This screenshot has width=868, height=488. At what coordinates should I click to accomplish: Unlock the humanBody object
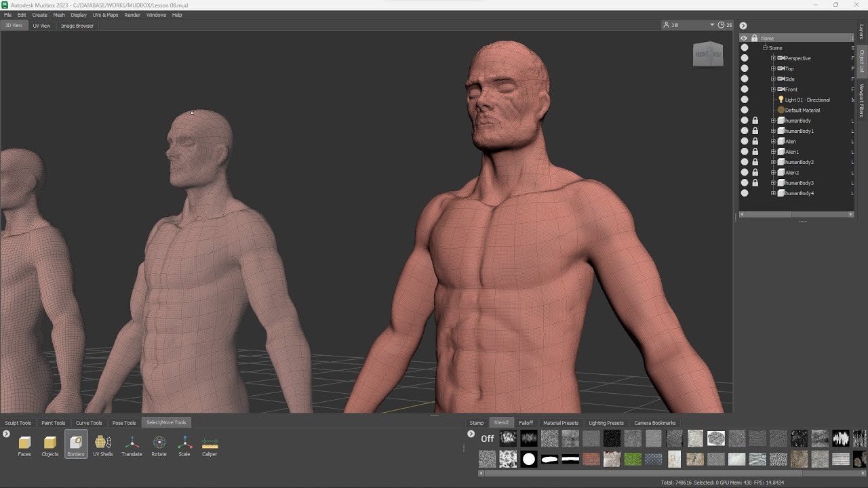pos(755,121)
